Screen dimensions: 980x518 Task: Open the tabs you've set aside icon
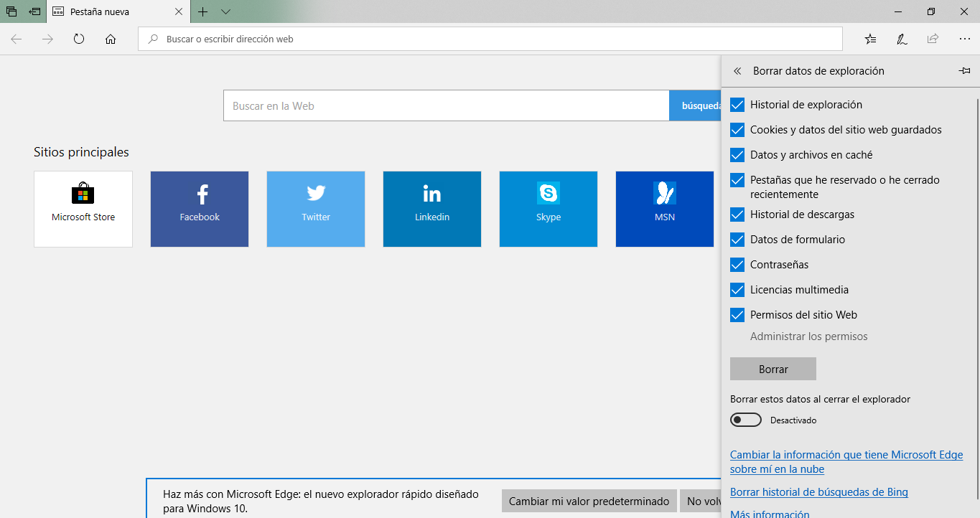tap(11, 11)
